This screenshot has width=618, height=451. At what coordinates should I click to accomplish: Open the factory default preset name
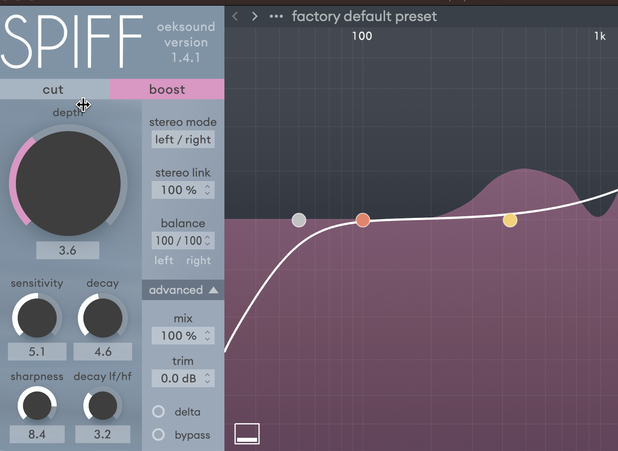pos(364,16)
